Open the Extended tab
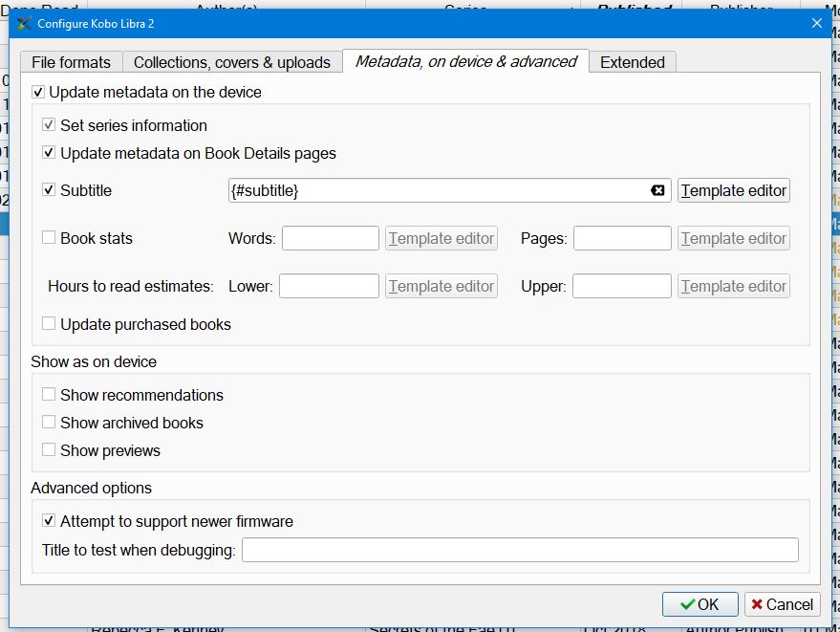 coord(632,62)
